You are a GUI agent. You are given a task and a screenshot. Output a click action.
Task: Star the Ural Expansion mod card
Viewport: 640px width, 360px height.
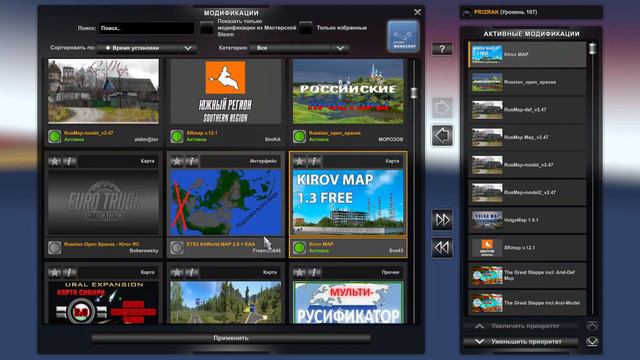click(x=54, y=272)
